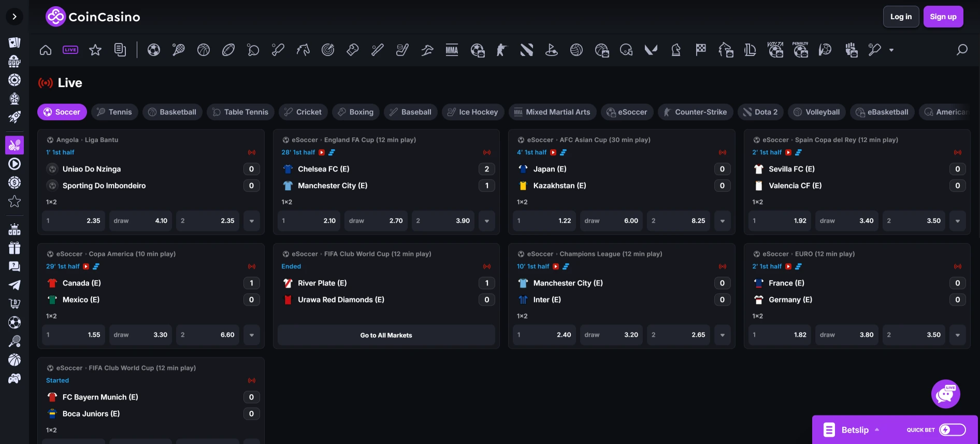Toggle the Quick Bet switch
This screenshot has height=444, width=980.
click(953, 429)
